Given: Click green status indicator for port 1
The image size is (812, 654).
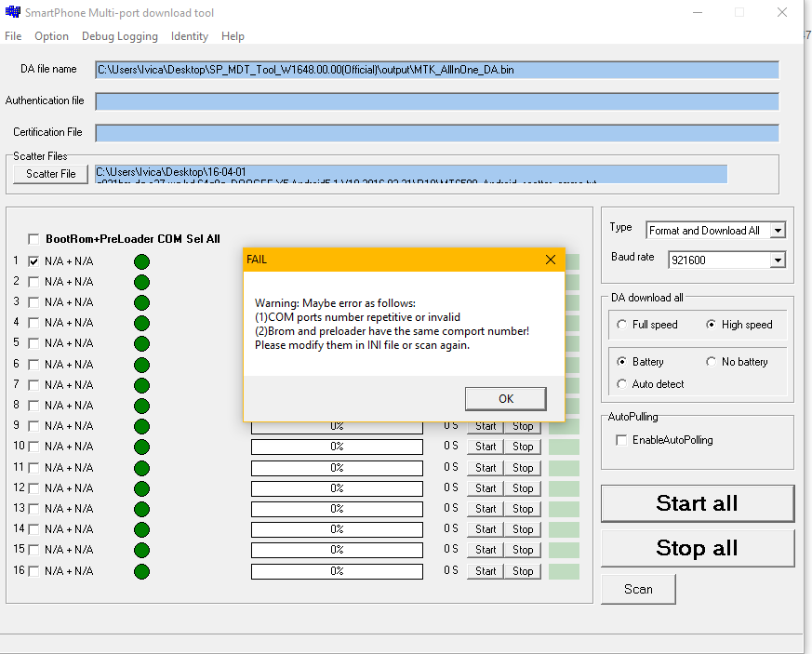Looking at the screenshot, I should pos(141,262).
